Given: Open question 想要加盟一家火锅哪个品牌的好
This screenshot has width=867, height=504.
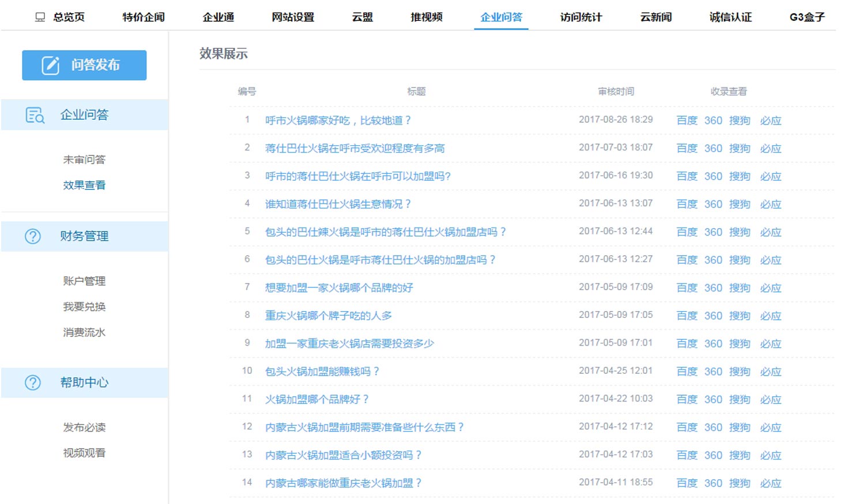Looking at the screenshot, I should point(339,287).
